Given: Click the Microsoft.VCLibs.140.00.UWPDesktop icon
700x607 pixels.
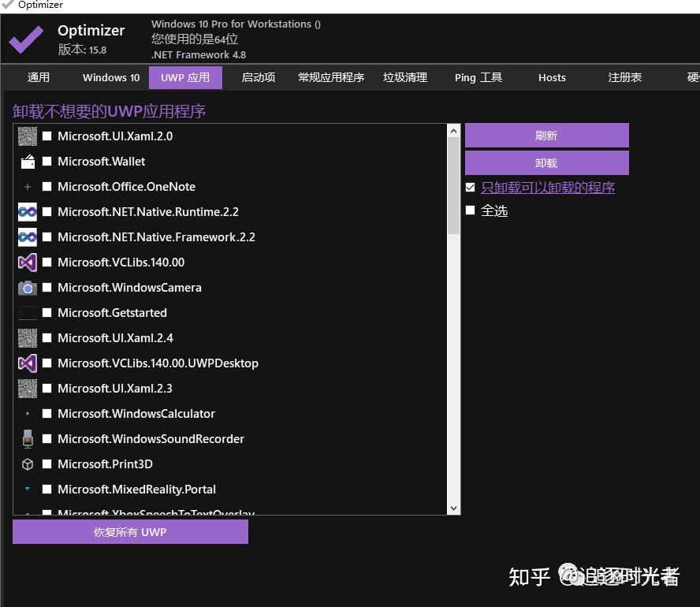Looking at the screenshot, I should click(x=28, y=363).
